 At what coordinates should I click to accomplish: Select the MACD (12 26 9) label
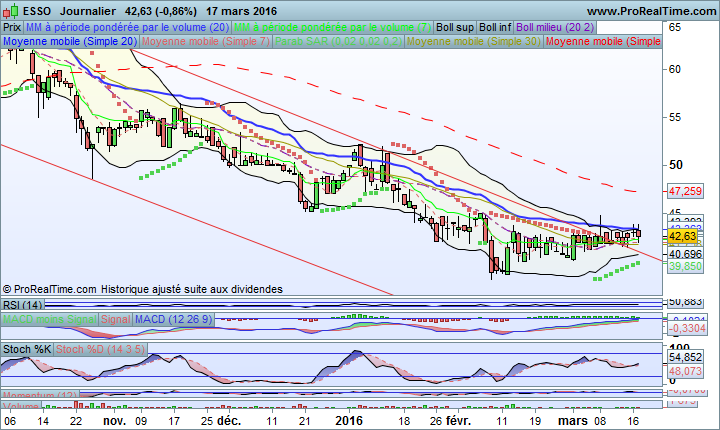coord(174,319)
